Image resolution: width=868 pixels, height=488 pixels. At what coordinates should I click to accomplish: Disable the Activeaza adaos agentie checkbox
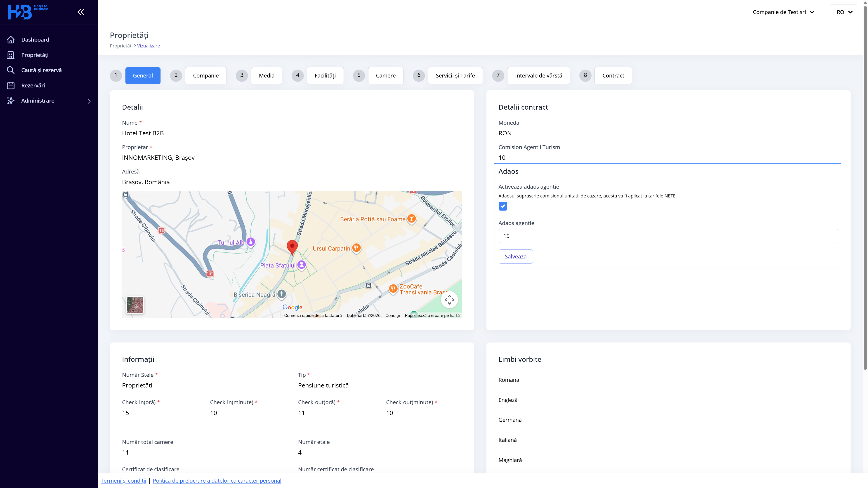coord(503,206)
